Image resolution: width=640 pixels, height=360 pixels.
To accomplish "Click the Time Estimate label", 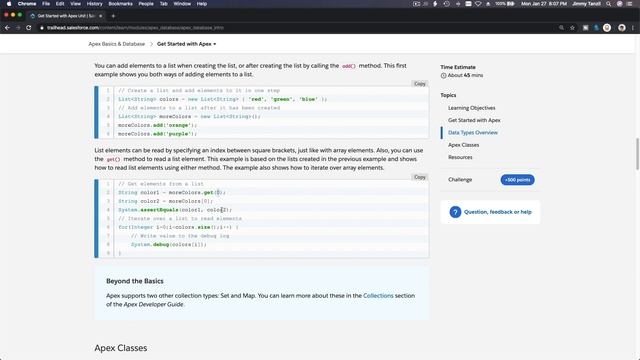I will (458, 67).
